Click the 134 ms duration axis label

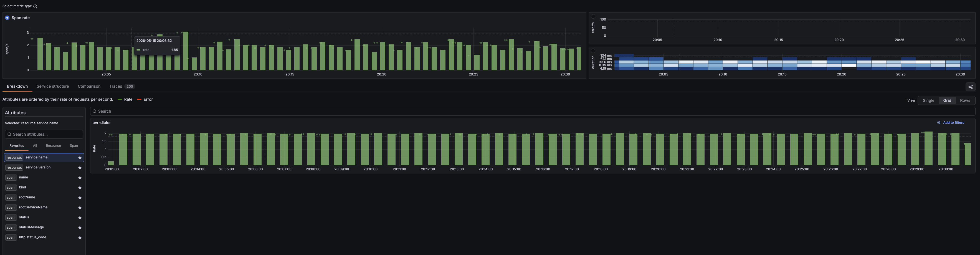click(606, 55)
